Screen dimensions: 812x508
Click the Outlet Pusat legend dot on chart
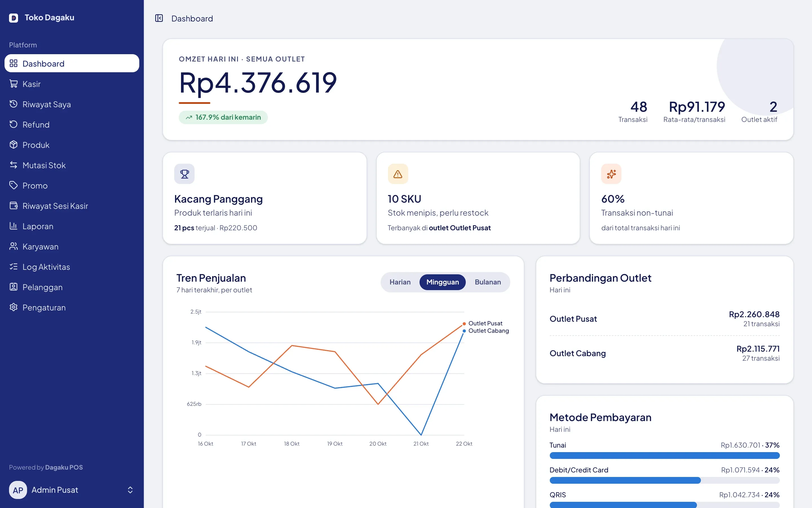[x=464, y=323]
